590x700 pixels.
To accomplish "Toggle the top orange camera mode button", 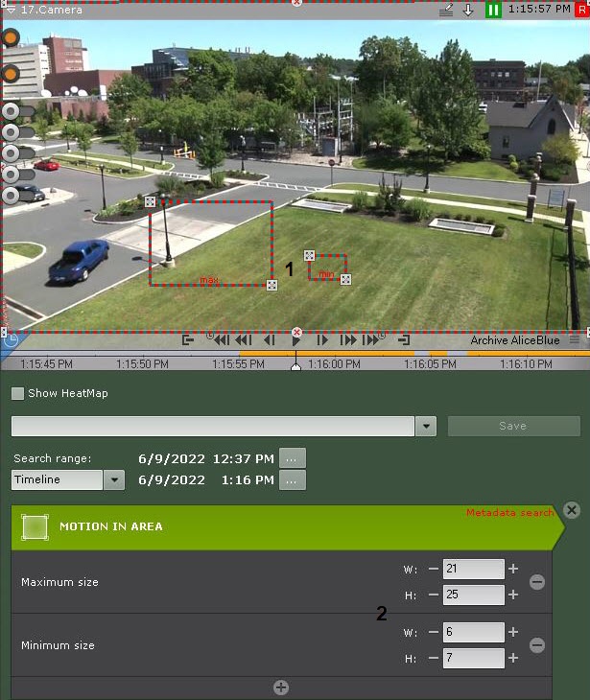I will tap(11, 38).
